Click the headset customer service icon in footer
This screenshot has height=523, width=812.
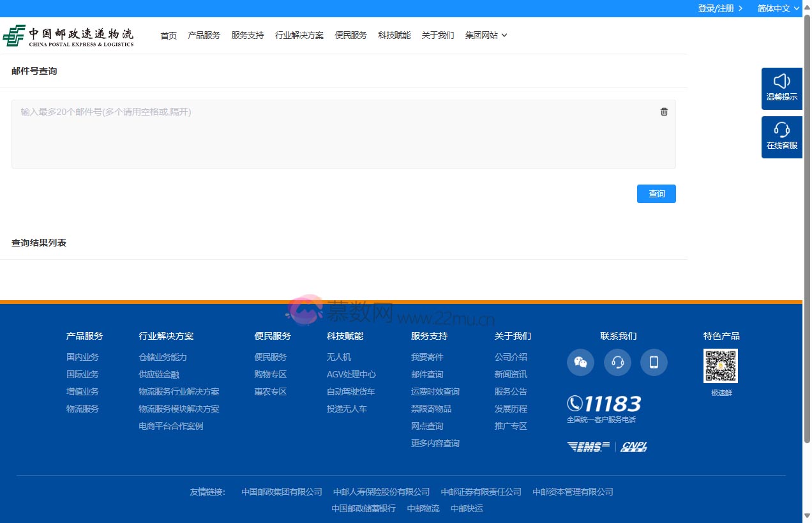[617, 362]
